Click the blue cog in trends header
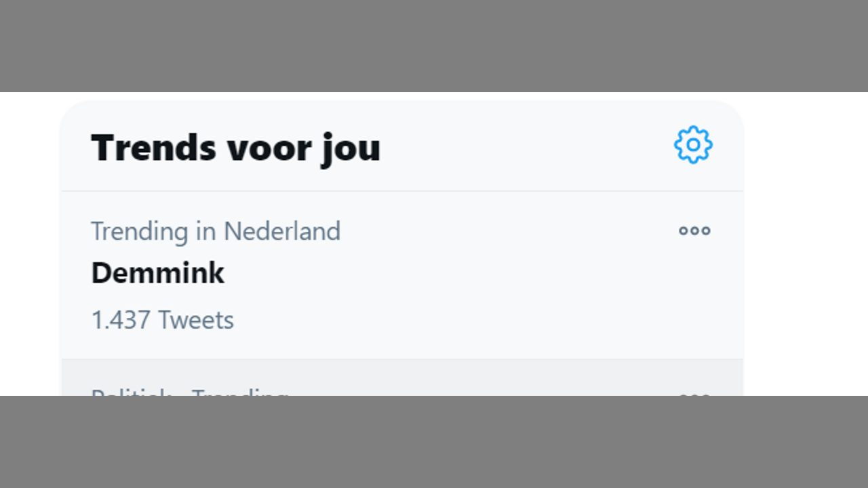 tap(693, 144)
